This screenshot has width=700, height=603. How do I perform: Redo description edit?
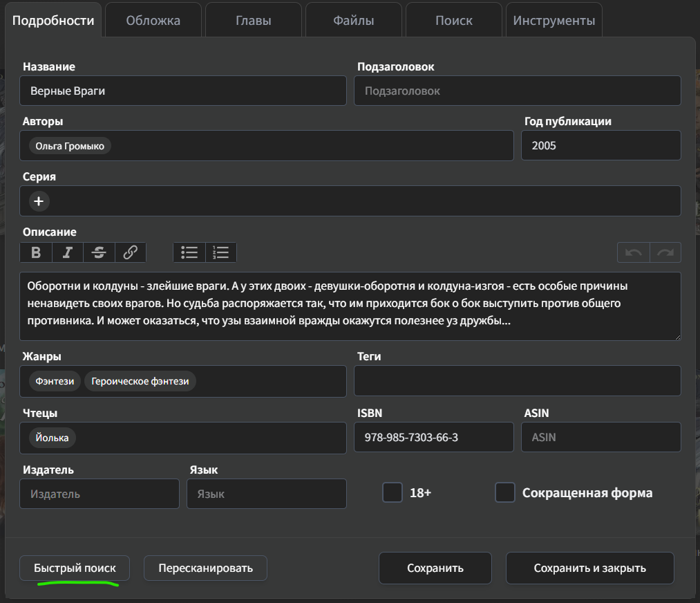click(665, 253)
